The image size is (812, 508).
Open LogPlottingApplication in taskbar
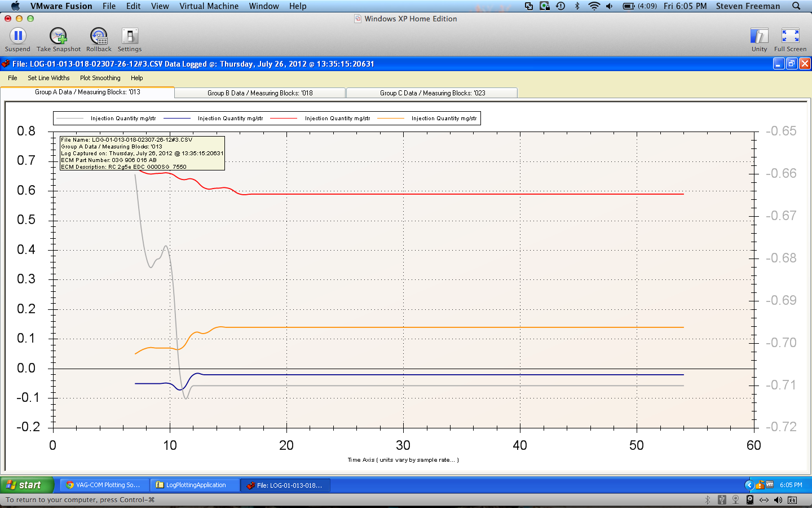pyautogui.click(x=195, y=485)
